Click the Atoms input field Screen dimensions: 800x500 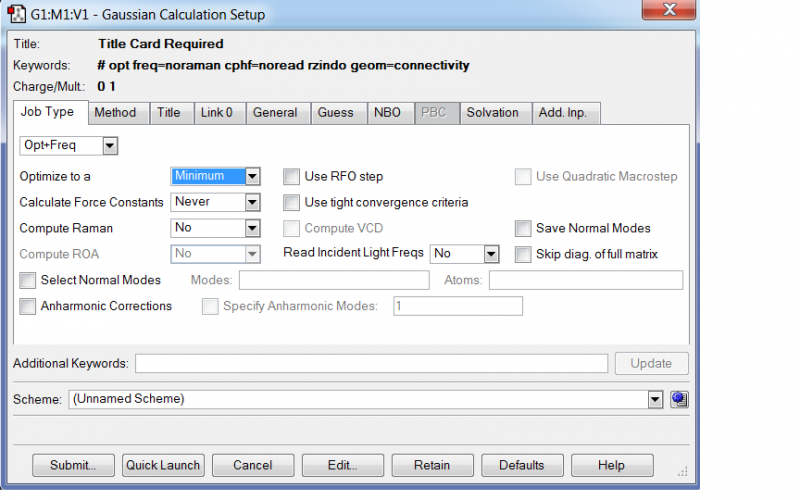586,280
